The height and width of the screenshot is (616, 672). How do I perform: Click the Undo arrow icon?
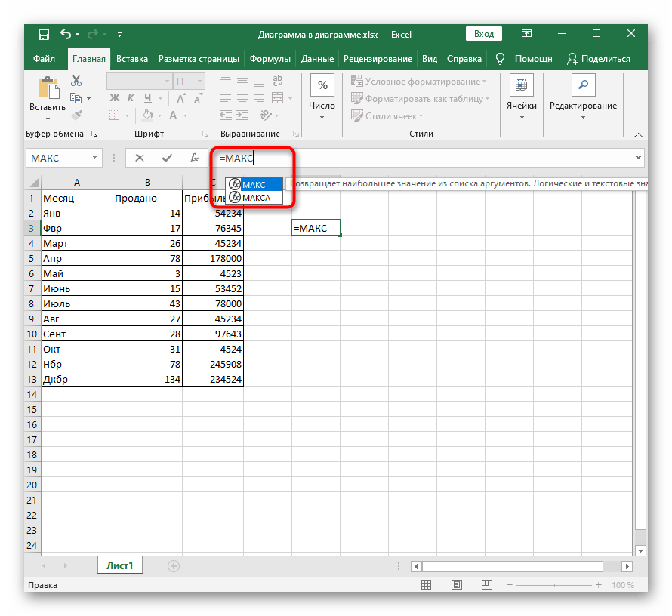66,34
